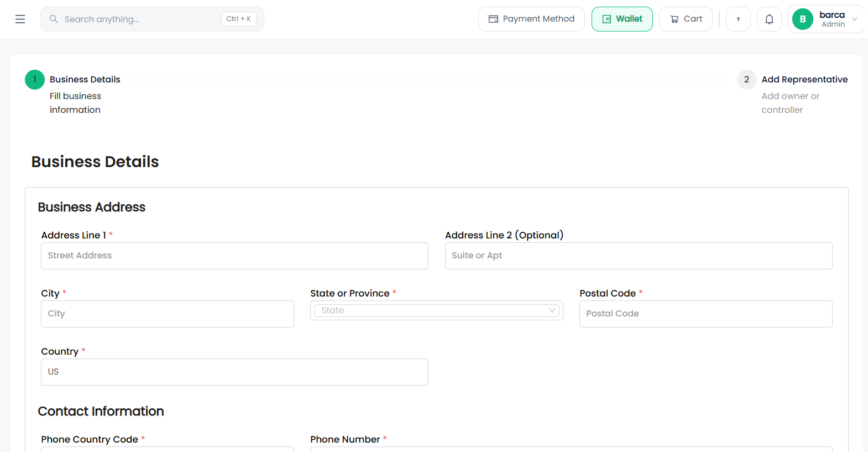Screen dimensions: 868x452
Task: Click the "Phone Country Code" label
Action: pyautogui.click(x=90, y=439)
